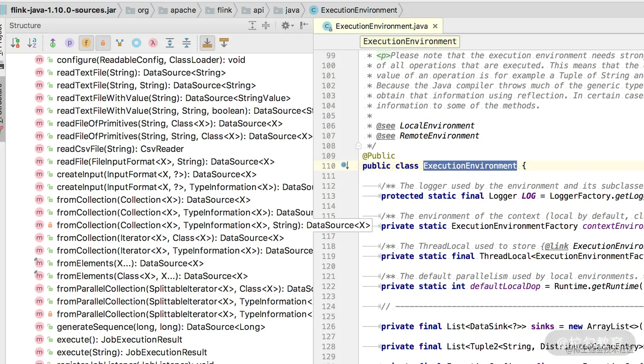Close the ExecutionEnvironment.java tab
This screenshot has width=644, height=364.
[x=435, y=26]
